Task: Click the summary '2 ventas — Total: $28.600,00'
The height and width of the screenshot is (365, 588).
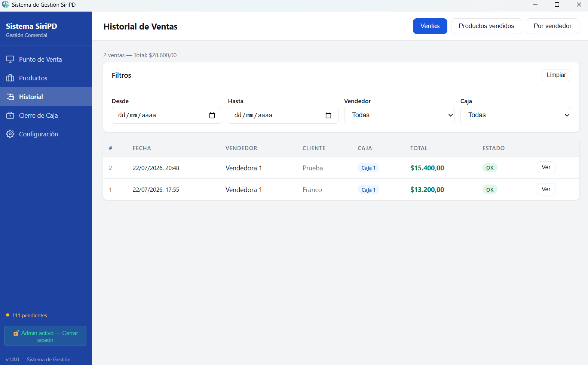Action: pos(140,55)
